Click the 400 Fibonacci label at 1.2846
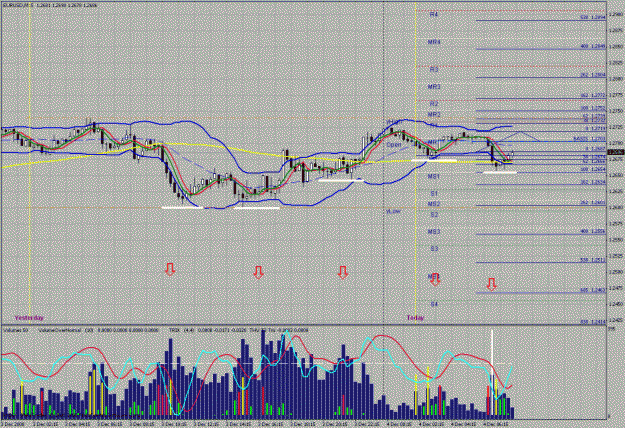The width and height of the screenshot is (625, 428). (x=593, y=47)
